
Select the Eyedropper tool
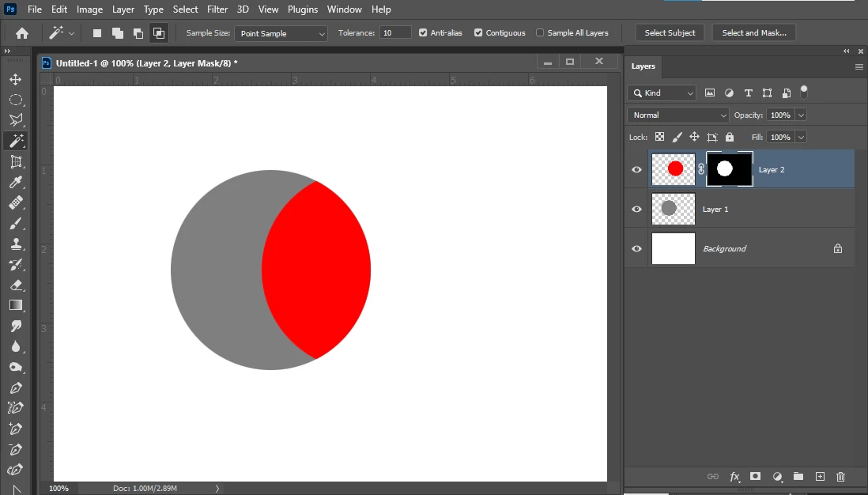coord(16,182)
